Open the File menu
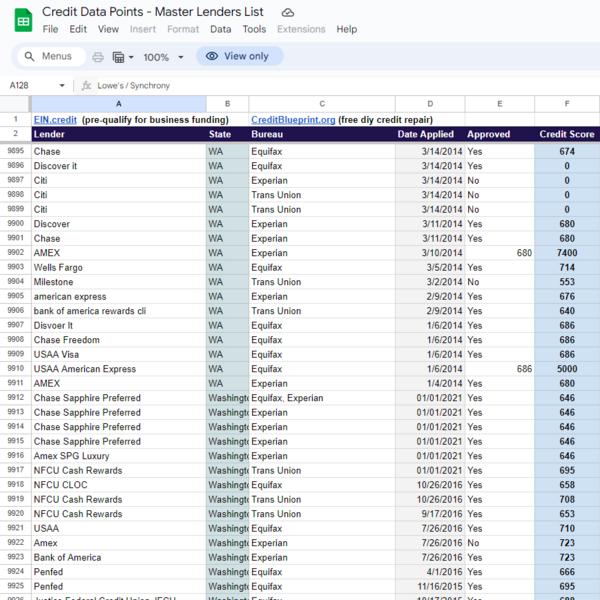 point(51,29)
